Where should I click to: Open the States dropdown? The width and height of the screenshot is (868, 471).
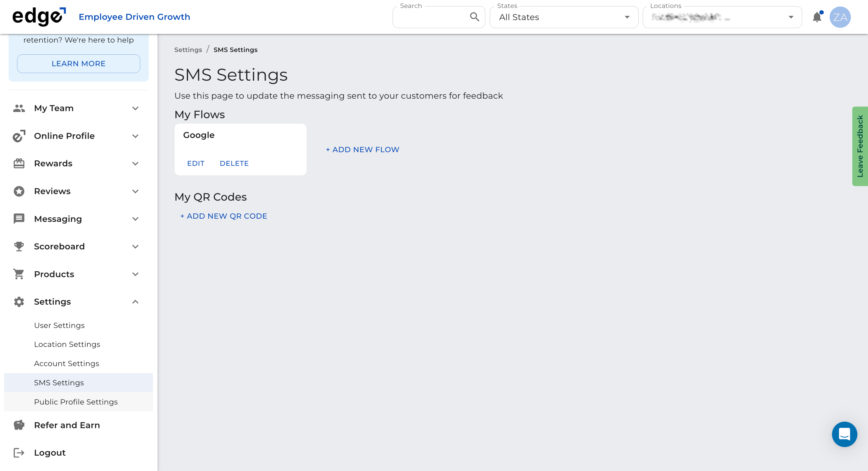564,17
